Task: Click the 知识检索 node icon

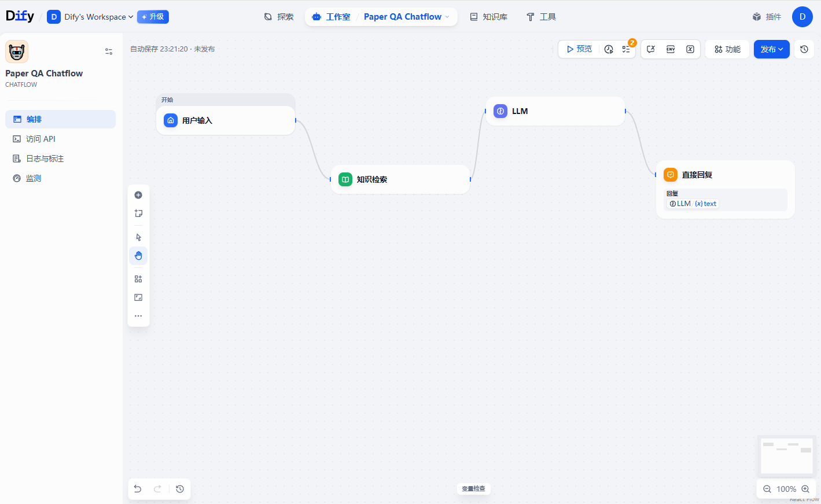Action: [345, 179]
